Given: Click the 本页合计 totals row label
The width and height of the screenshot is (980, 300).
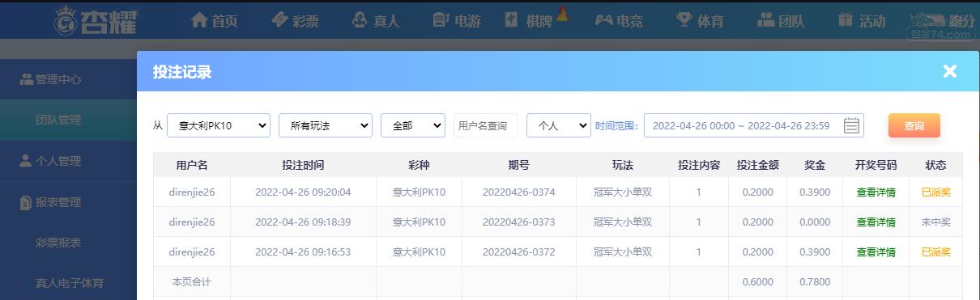Looking at the screenshot, I should point(192,282).
